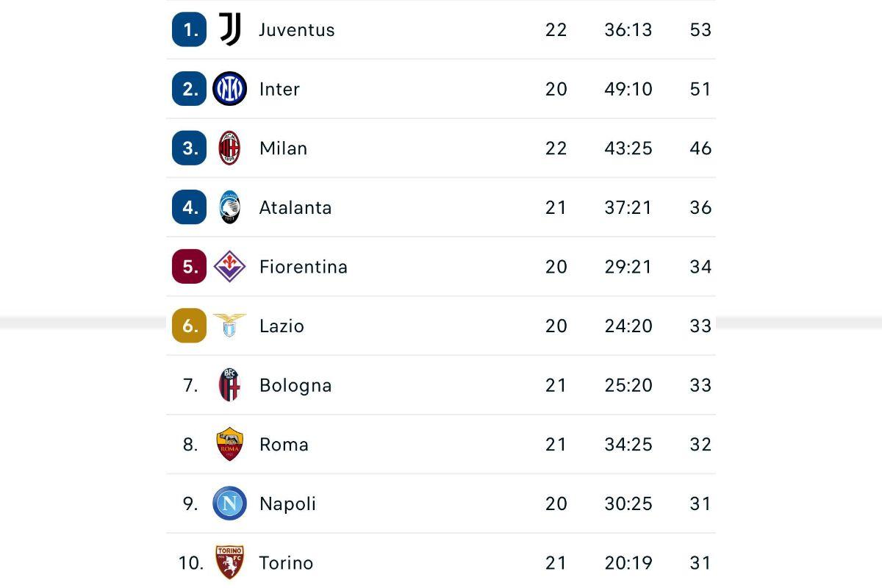Click Juventus points total of 53

[x=702, y=29]
